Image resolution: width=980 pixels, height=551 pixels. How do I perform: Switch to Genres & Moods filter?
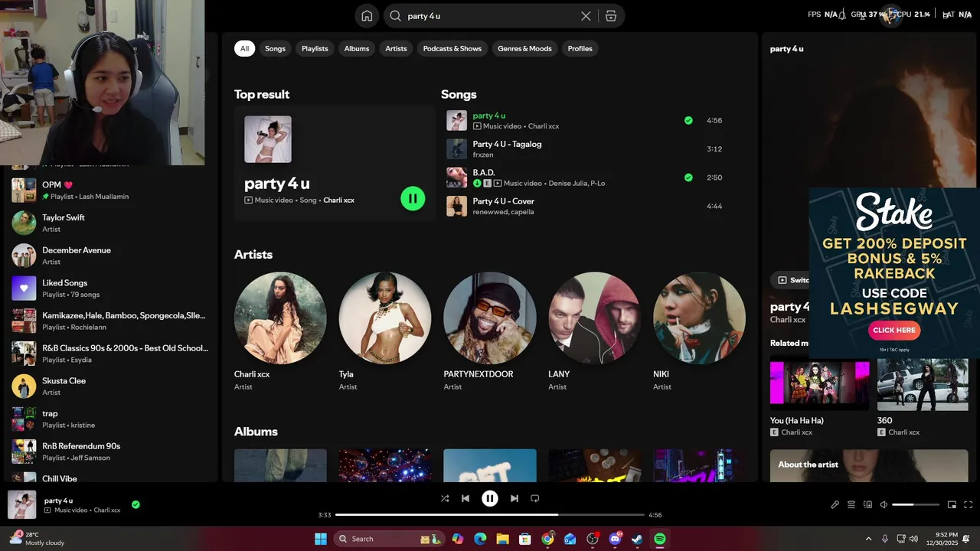tap(524, 48)
